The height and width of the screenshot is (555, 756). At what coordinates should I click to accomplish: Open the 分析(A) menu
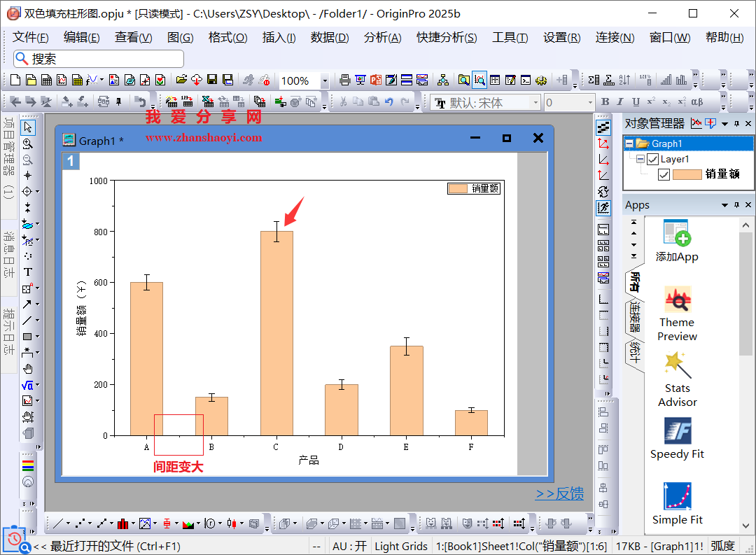(x=382, y=38)
